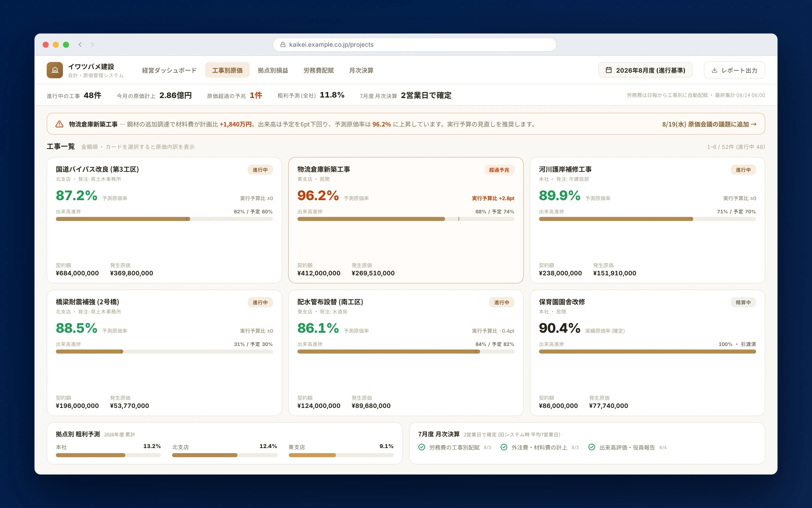812x508 pixels.
Task: Click the download icon in レポート出力
Action: click(x=714, y=70)
